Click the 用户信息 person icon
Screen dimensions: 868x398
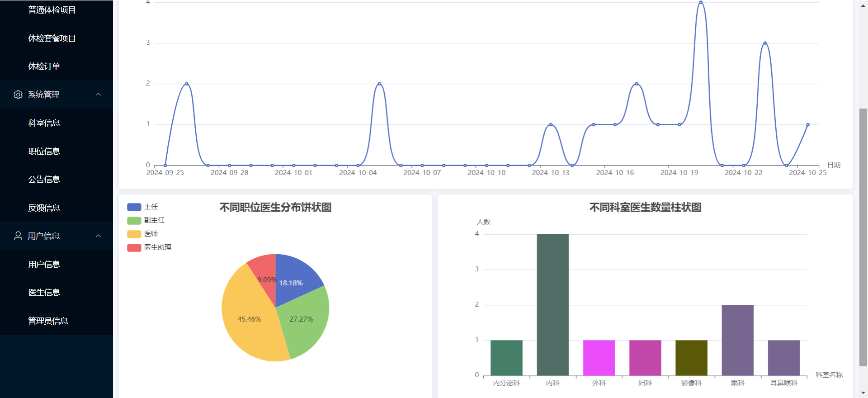tap(18, 236)
